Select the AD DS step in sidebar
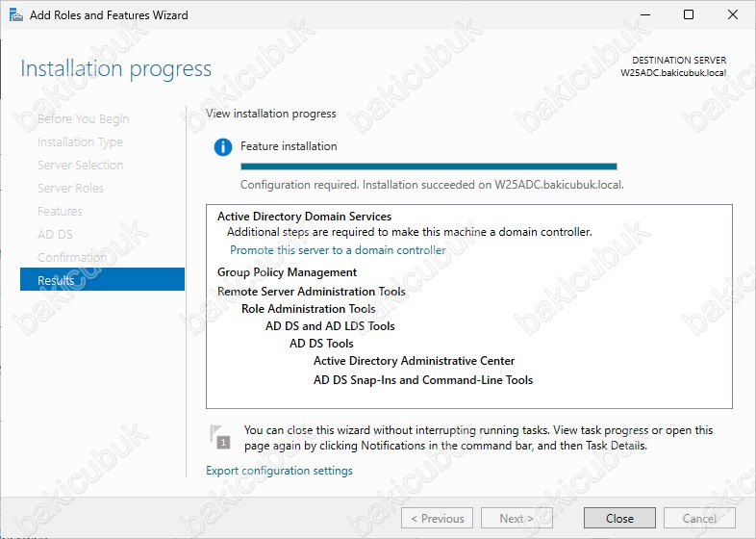The image size is (756, 539). tap(55, 234)
